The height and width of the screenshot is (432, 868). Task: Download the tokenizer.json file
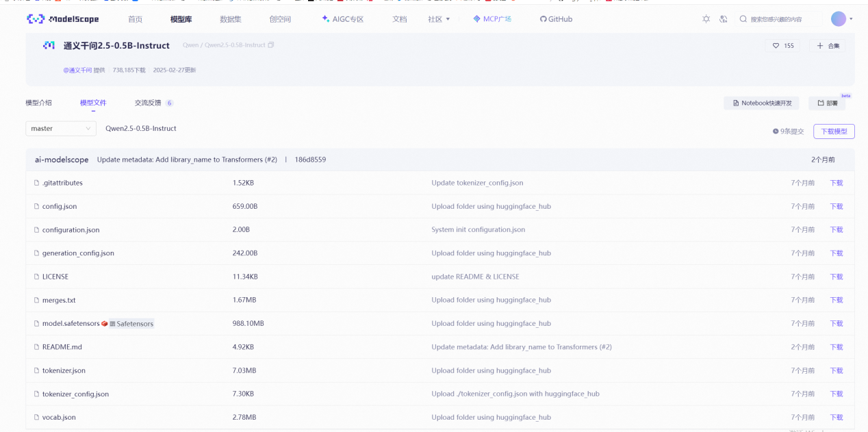837,370
